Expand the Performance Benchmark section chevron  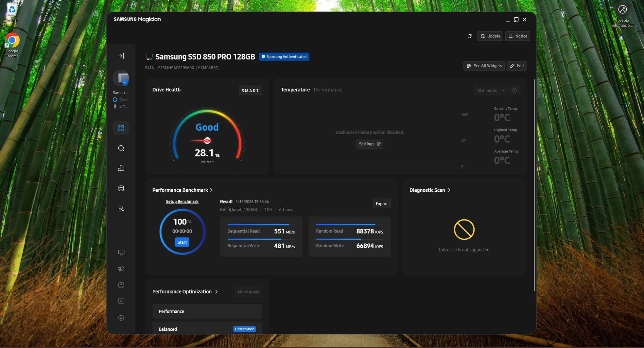pos(211,190)
